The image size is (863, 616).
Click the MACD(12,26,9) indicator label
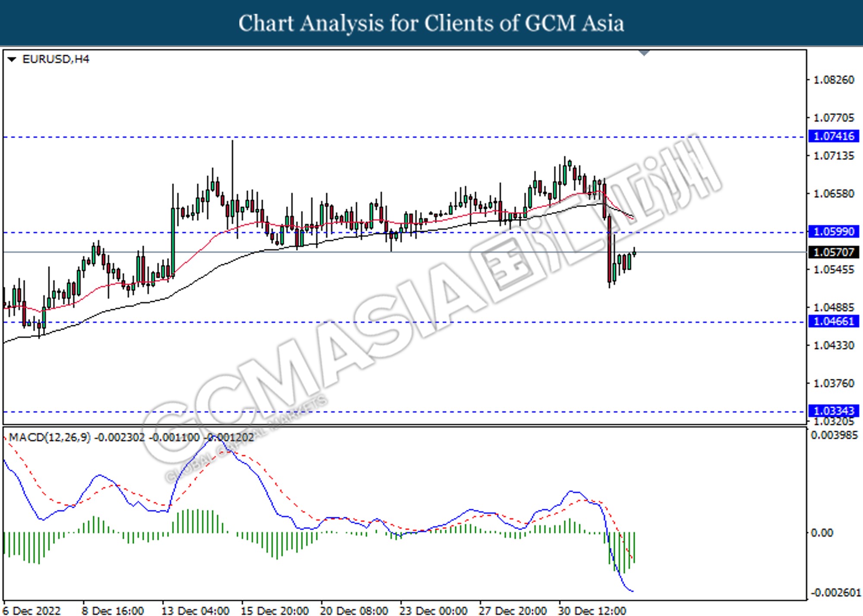click(x=50, y=437)
